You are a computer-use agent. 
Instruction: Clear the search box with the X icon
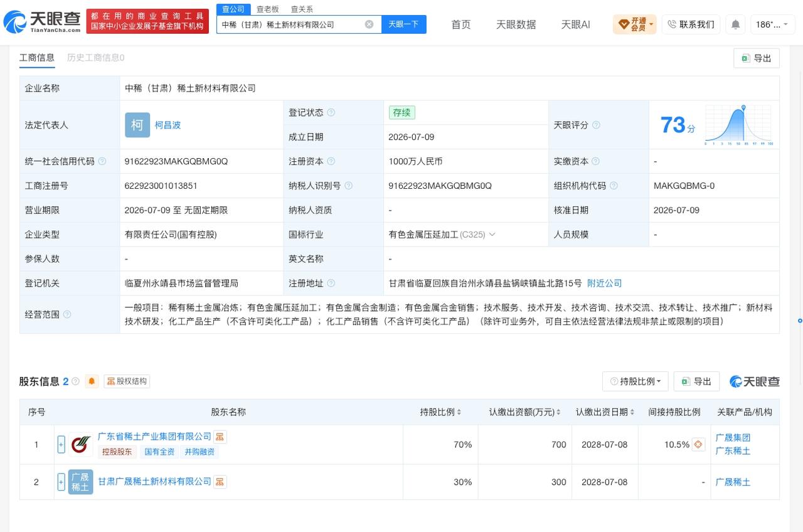click(369, 24)
